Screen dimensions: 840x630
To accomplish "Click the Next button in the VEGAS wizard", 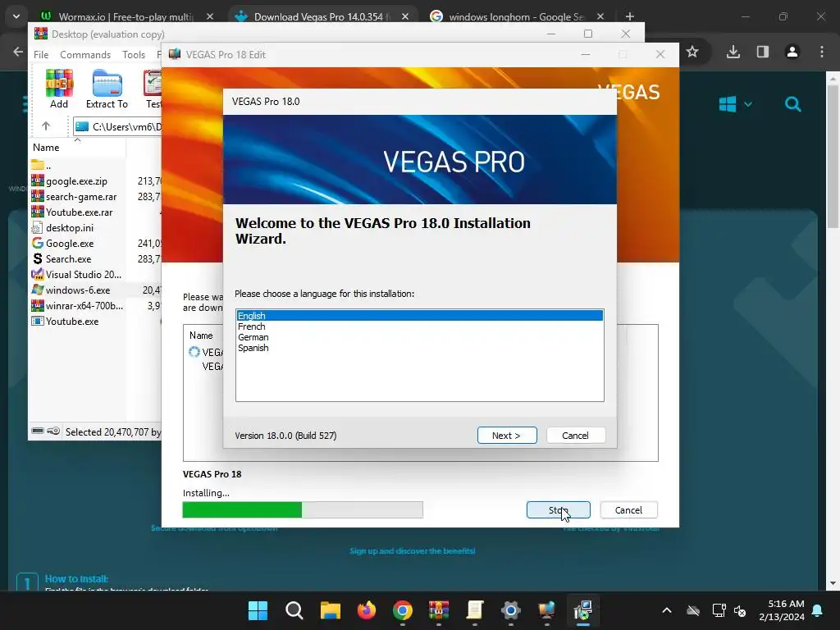I will point(507,436).
